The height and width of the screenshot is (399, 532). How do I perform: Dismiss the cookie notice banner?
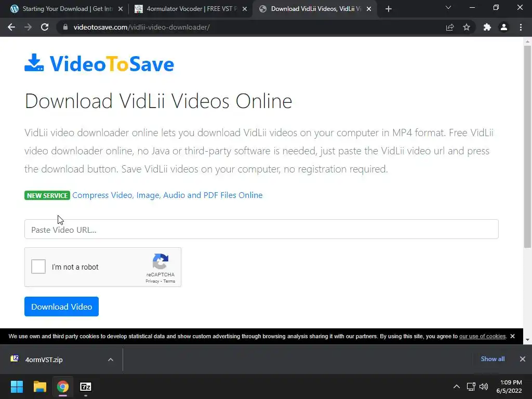(x=512, y=336)
